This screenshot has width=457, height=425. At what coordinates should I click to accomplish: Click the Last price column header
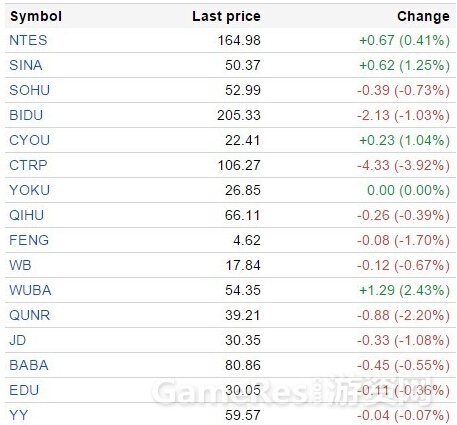(x=226, y=16)
